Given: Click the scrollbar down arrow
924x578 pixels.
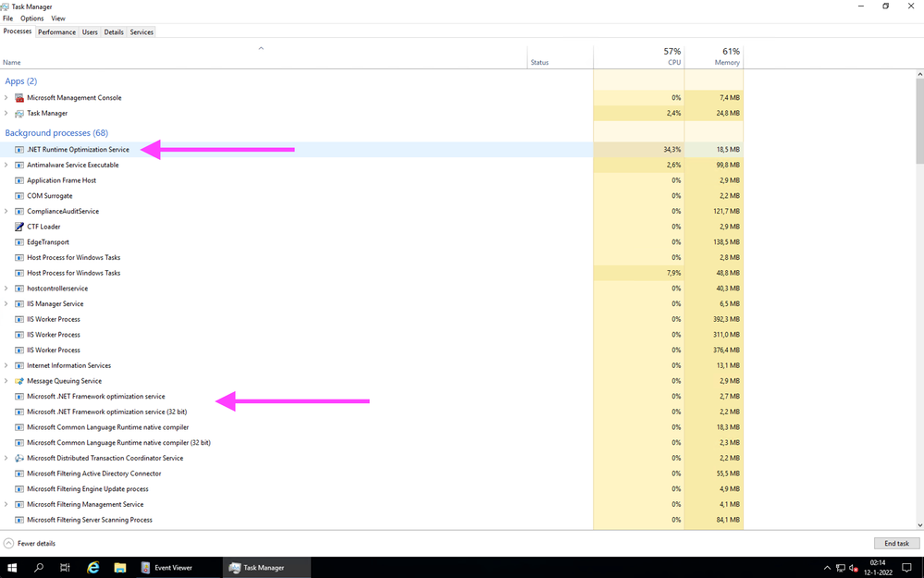Looking at the screenshot, I should pos(920,525).
